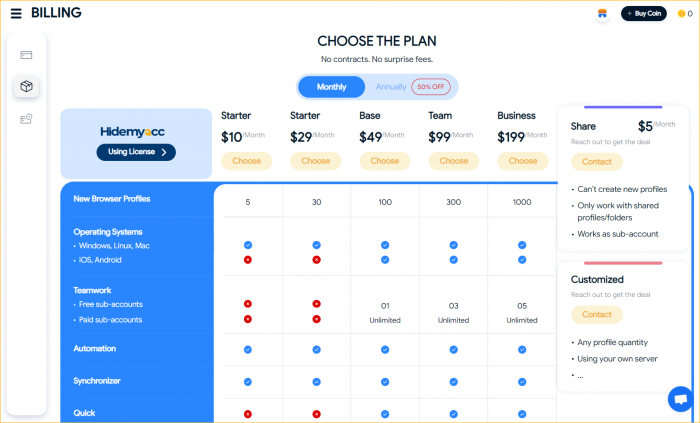Click Contact under the Share plan
The image size is (700, 423).
click(596, 162)
